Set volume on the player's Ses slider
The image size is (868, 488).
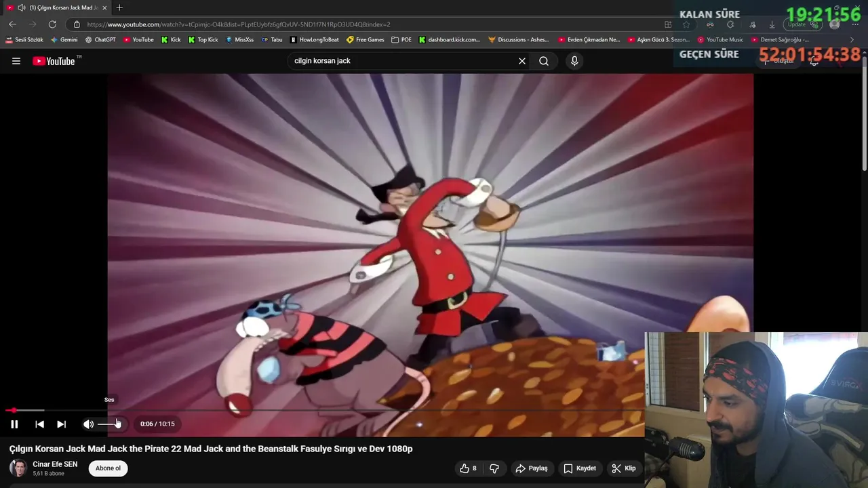110,424
